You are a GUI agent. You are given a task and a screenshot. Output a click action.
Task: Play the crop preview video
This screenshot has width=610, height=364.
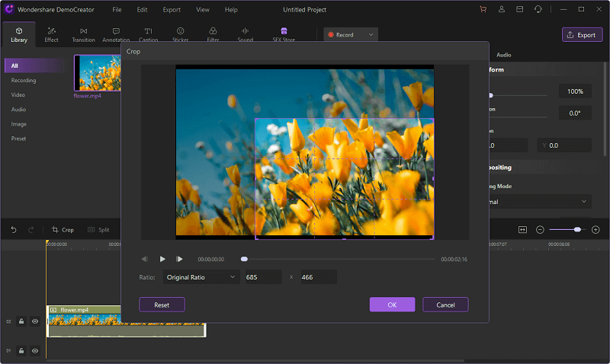[162, 259]
